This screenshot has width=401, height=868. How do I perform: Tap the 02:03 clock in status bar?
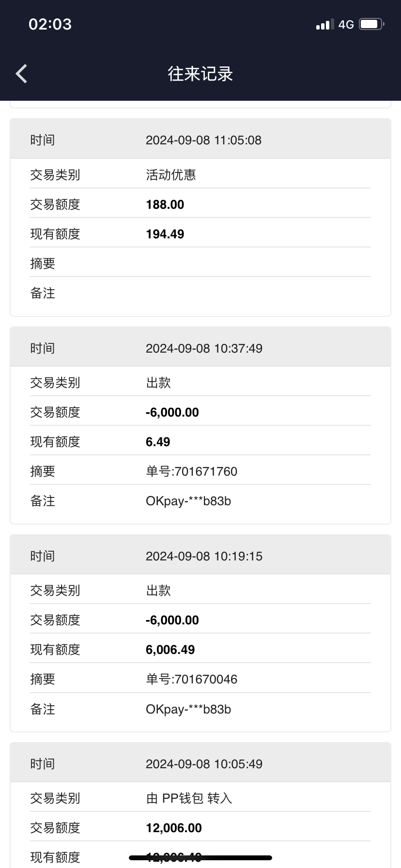pos(50,24)
